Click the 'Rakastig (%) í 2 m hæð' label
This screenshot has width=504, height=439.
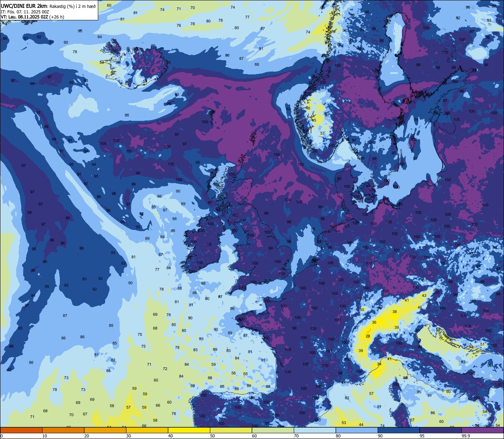tap(72, 6)
